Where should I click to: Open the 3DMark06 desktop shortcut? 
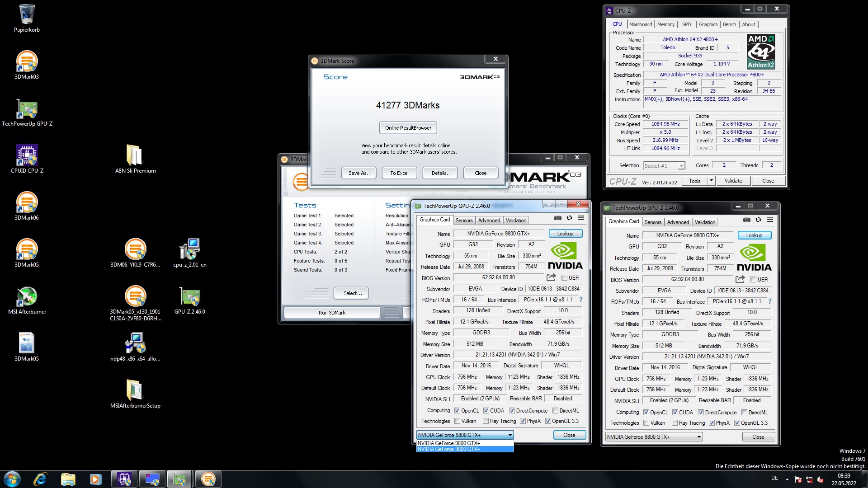click(x=27, y=203)
